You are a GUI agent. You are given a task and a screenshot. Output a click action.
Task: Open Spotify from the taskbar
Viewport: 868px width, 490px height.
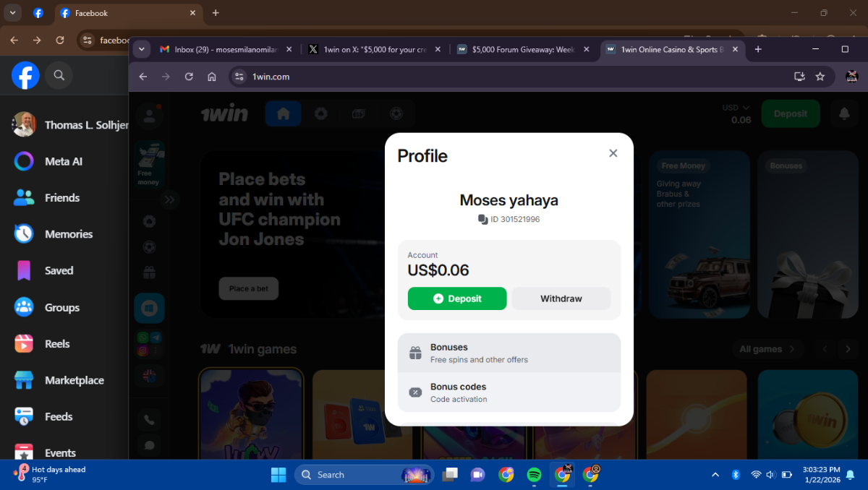(534, 475)
